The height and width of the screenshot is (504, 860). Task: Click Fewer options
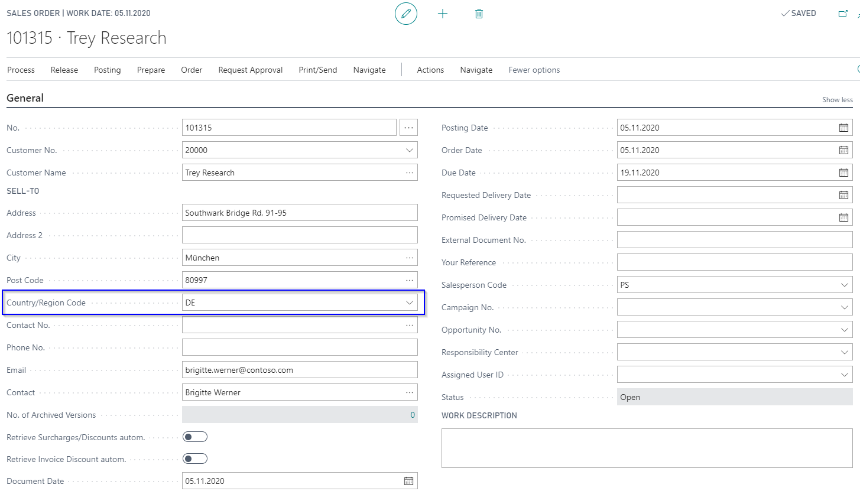coord(534,70)
